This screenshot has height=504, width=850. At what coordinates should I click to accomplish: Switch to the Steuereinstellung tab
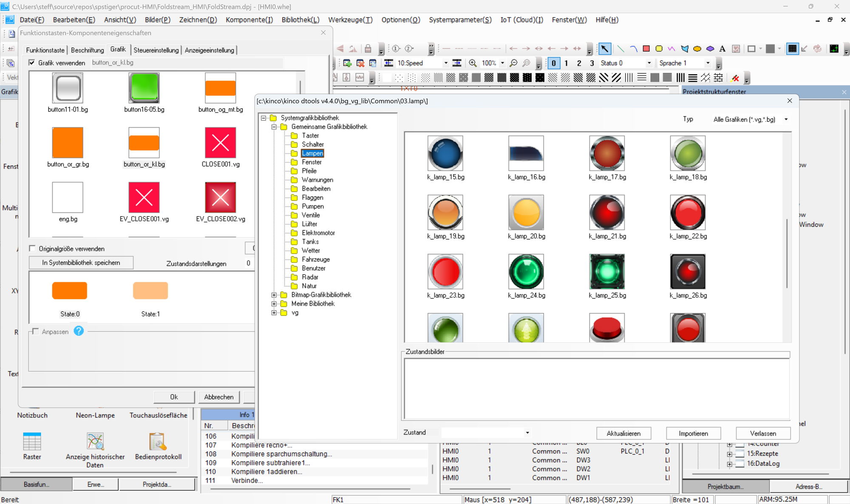tap(156, 50)
